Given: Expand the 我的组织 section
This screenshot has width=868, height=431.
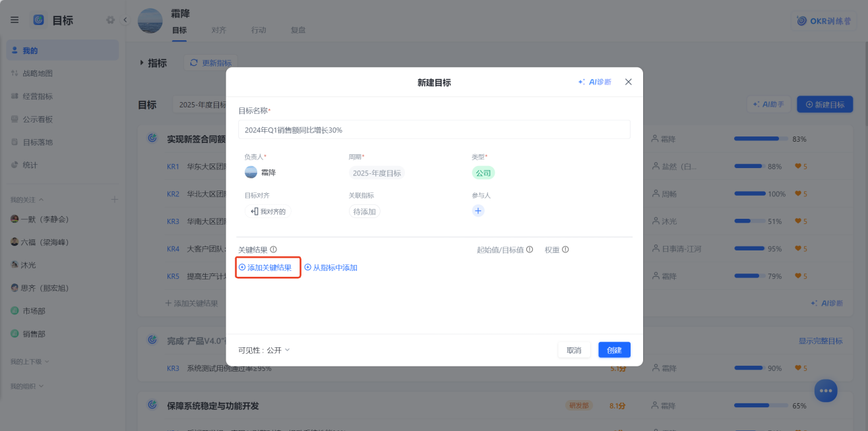Looking at the screenshot, I should click(x=42, y=386).
